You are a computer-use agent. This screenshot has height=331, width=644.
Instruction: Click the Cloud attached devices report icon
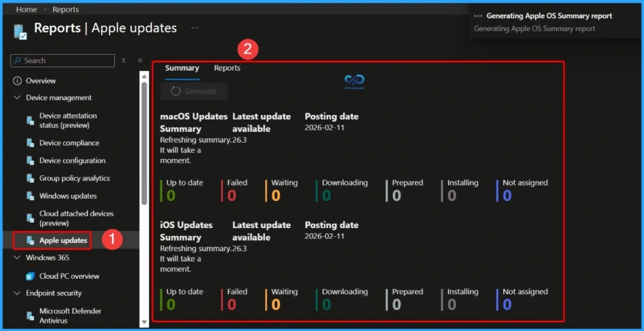click(30, 218)
